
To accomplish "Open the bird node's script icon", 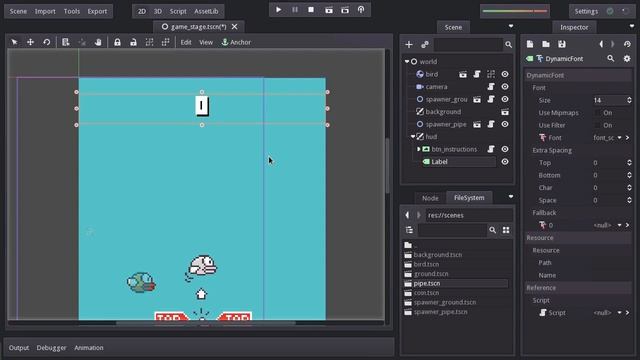I will coord(477,74).
